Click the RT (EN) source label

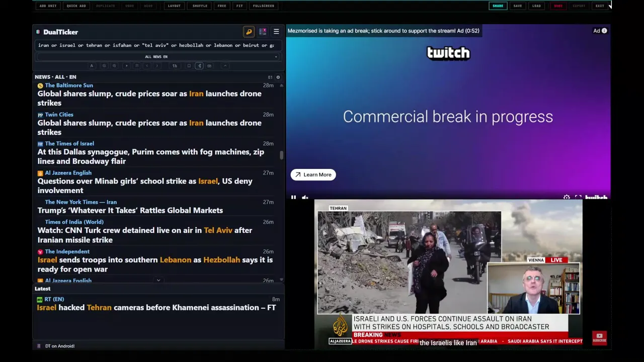click(54, 300)
